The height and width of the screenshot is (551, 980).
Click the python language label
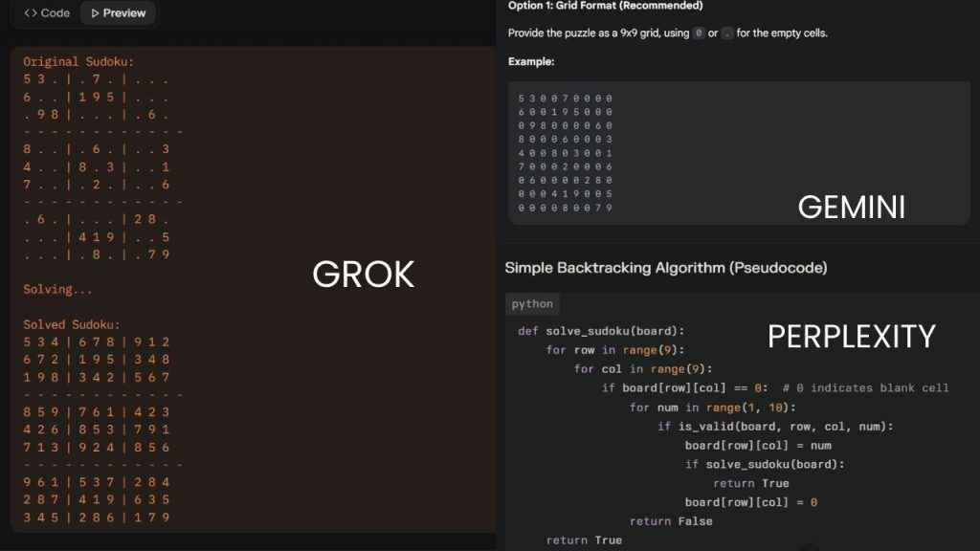pyautogui.click(x=532, y=304)
